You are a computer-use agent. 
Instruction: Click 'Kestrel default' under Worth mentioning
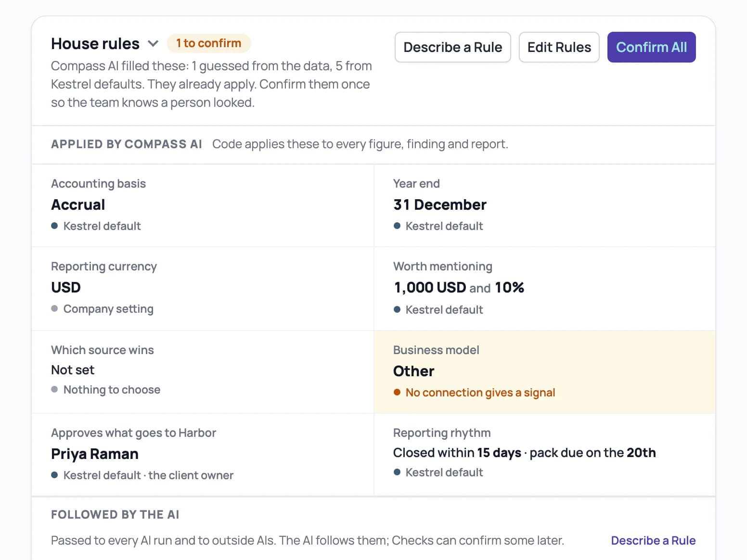tap(444, 310)
